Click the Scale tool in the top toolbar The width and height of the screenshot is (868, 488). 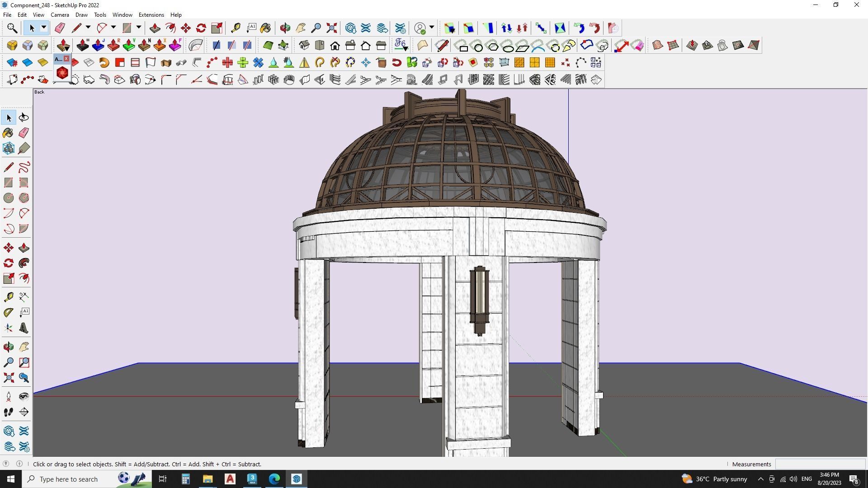pyautogui.click(x=217, y=28)
